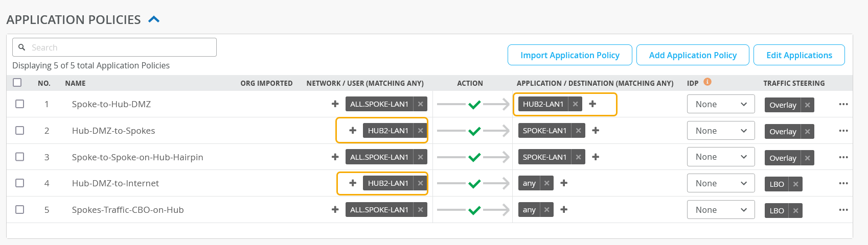
Task: Add destination to Spoke-to-Hub-DMZ policy
Action: (592, 104)
